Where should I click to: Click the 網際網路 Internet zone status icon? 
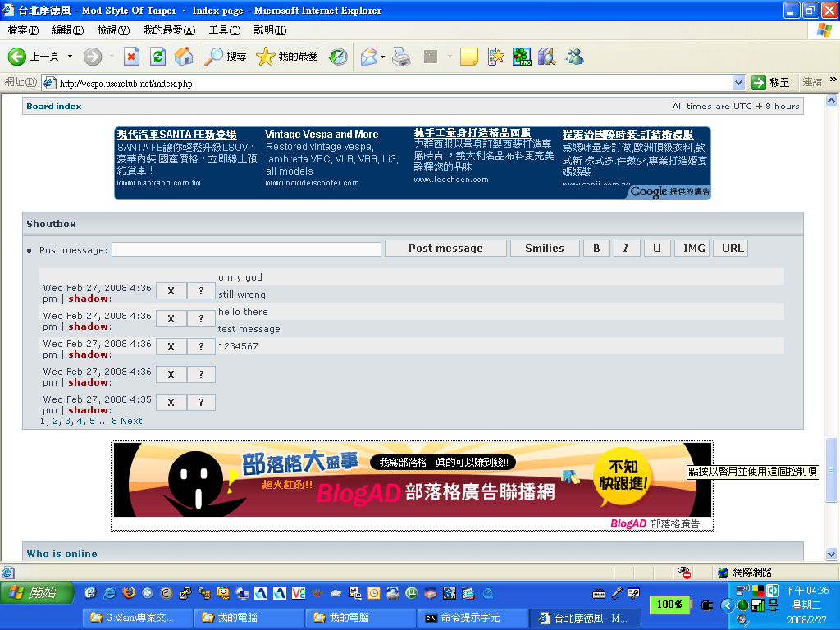[x=723, y=573]
